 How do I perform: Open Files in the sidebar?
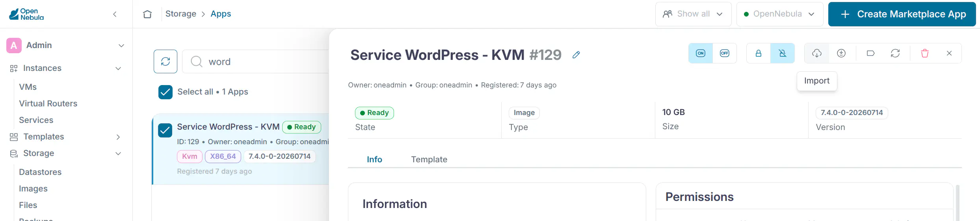click(28, 205)
